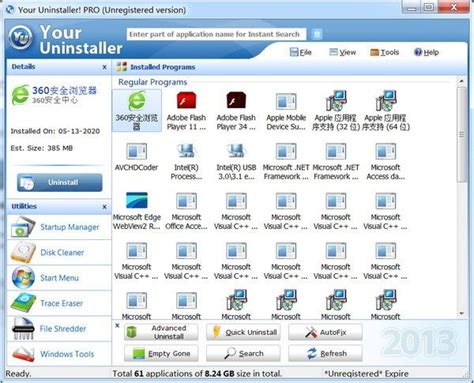Image resolution: width=474 pixels, height=383 pixels.
Task: Click Quick Uninstall button
Action: click(243, 332)
